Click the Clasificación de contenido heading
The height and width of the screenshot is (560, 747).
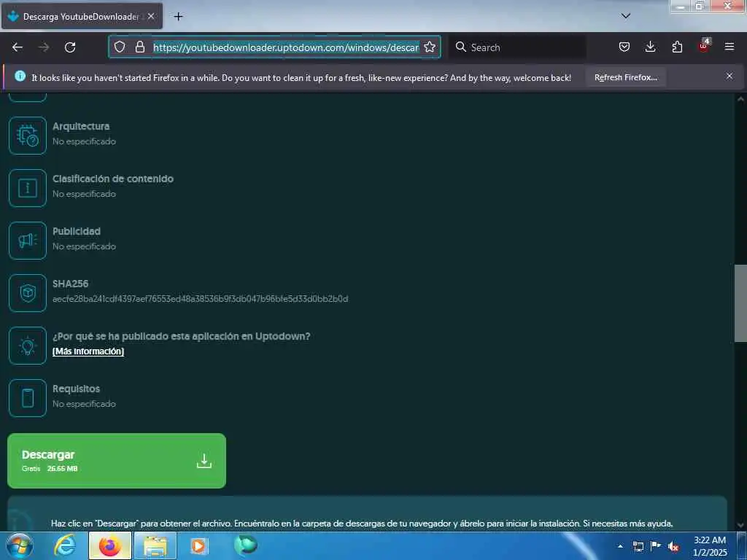(113, 179)
